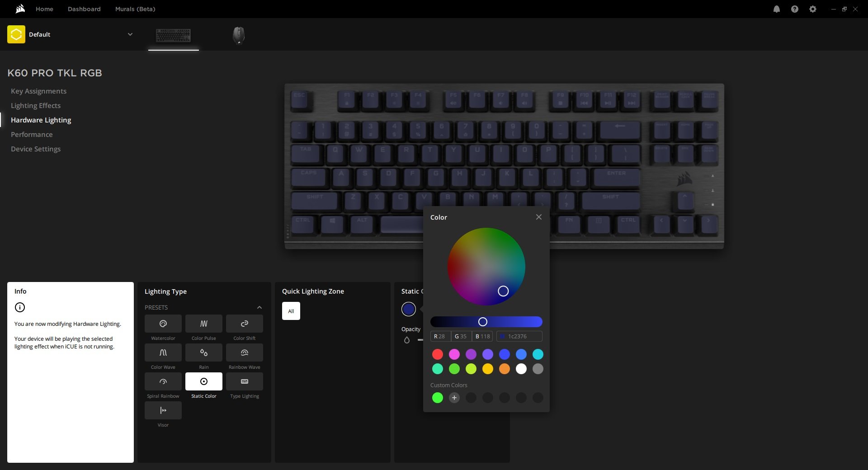This screenshot has height=470, width=868.
Task: Click the G value field
Action: click(x=461, y=336)
